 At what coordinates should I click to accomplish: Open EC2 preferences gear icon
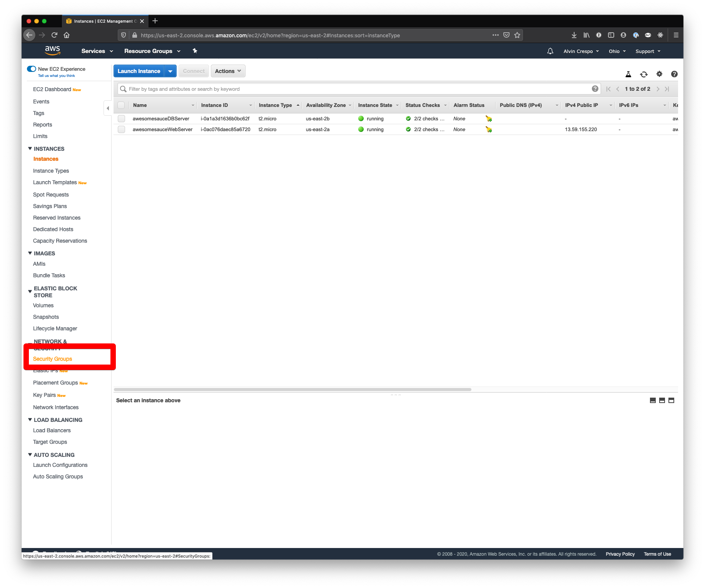[x=659, y=74]
